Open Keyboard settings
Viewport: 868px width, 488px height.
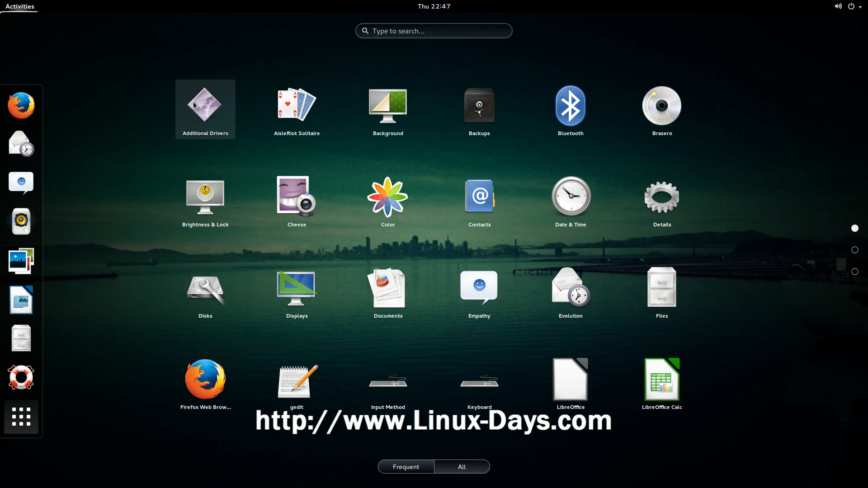(479, 383)
